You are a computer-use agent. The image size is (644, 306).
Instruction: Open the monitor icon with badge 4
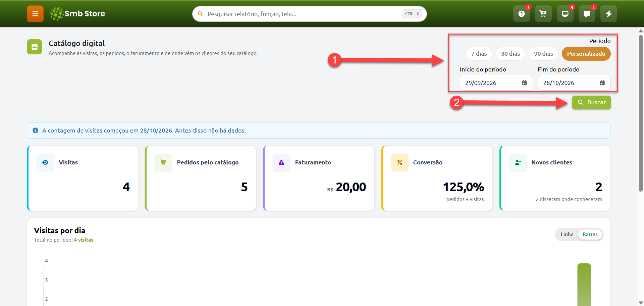tap(565, 14)
